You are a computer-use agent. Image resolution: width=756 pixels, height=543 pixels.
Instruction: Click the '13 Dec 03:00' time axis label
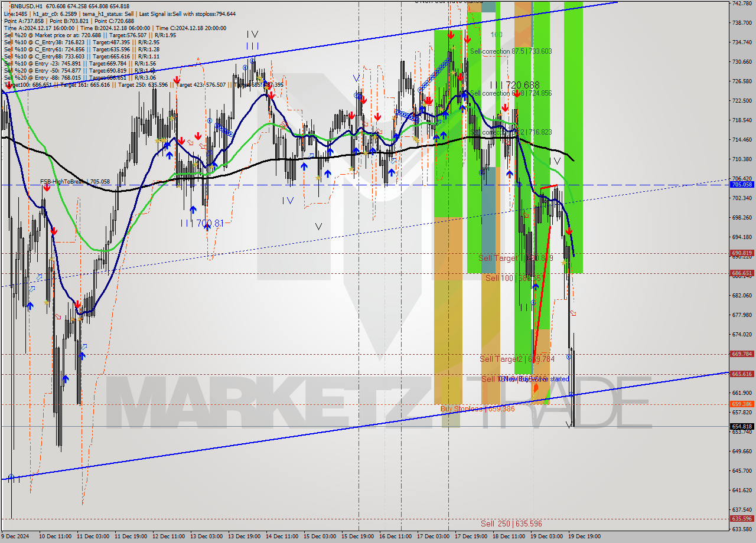[x=206, y=537]
